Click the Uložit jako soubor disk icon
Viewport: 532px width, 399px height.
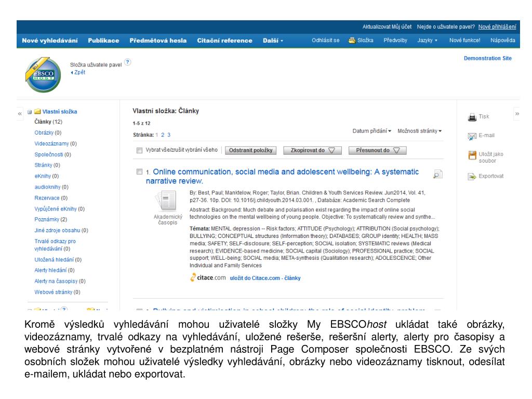point(472,155)
